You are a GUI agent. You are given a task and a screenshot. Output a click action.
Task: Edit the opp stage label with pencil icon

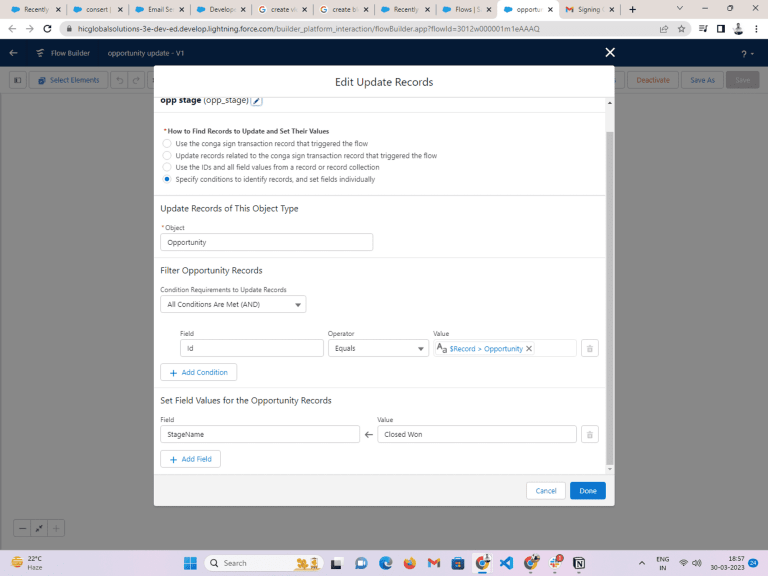coord(257,100)
